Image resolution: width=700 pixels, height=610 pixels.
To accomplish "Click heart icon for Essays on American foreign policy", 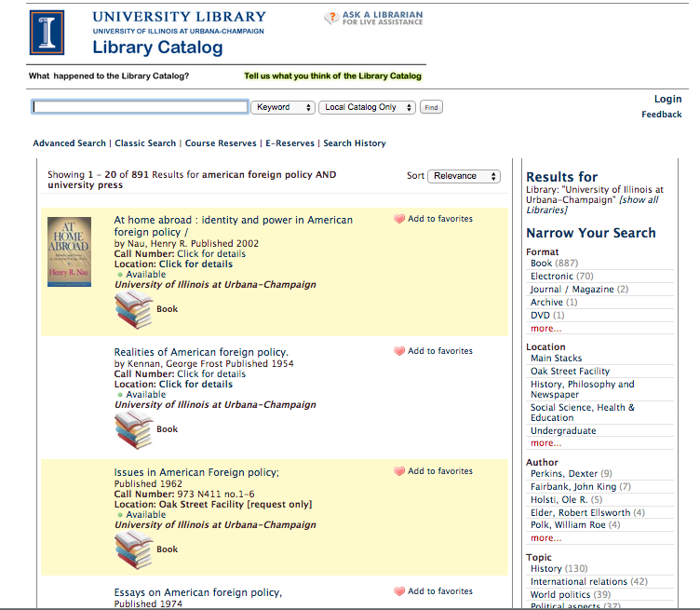I will 399,592.
